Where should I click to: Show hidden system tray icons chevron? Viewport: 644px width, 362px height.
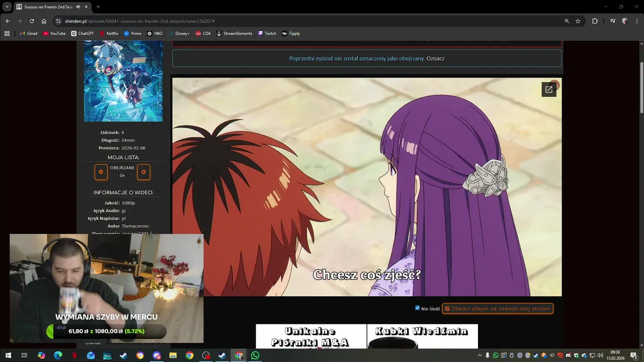(479, 355)
